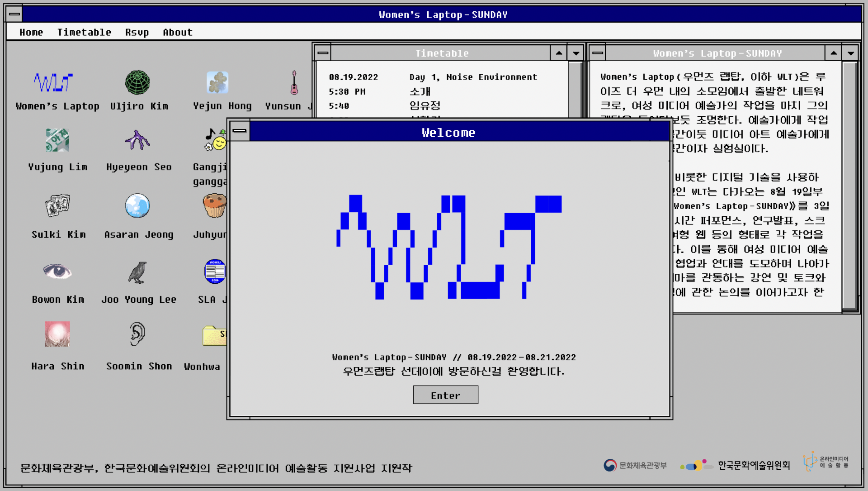Open Soomin Shon's ear icon
The width and height of the screenshot is (868, 491).
pos(137,334)
